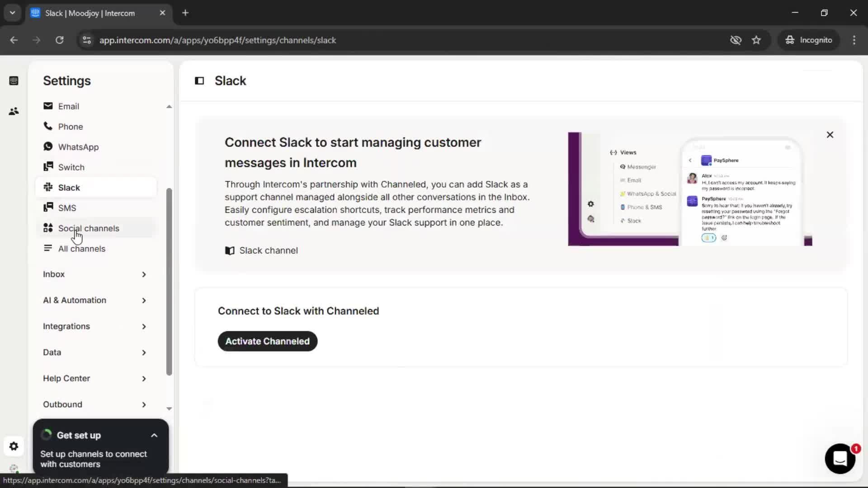Viewport: 868px width, 488px height.
Task: Click Set up channels to connect with customers
Action: click(x=94, y=459)
